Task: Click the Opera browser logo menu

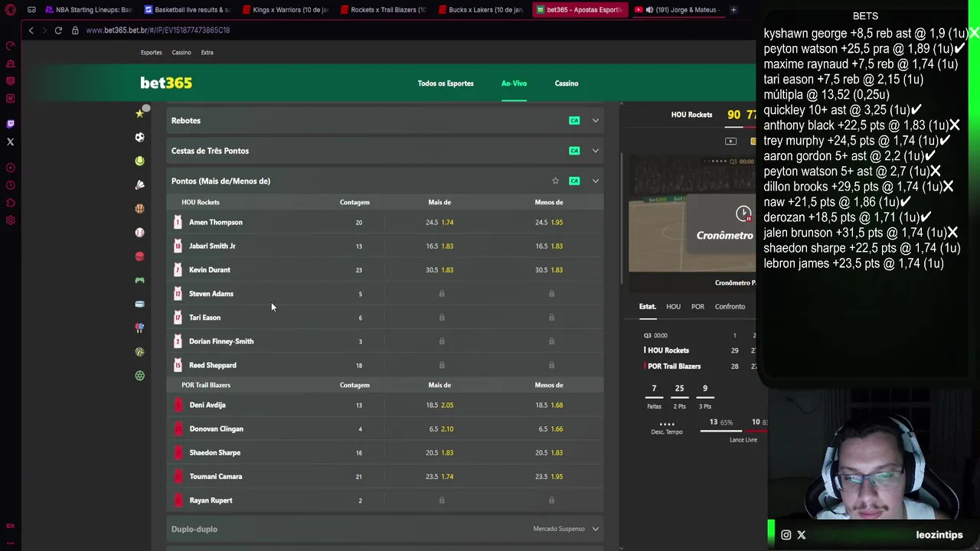Action: 10,10
